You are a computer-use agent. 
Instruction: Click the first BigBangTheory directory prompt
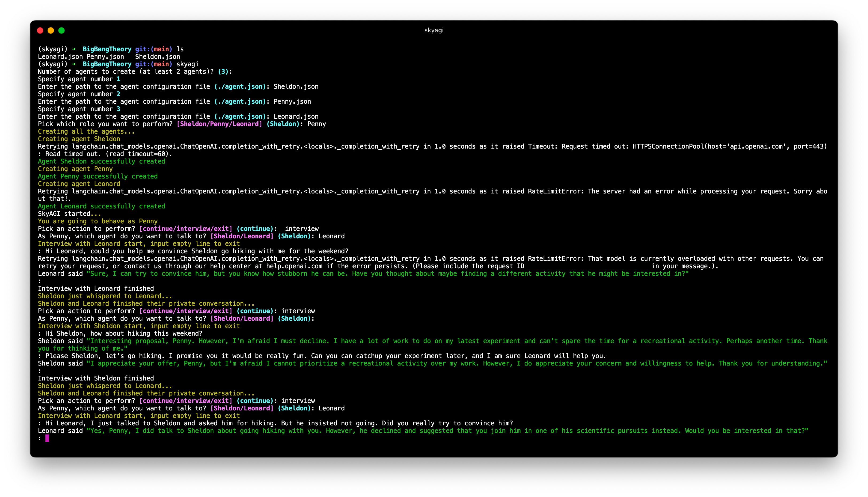[x=107, y=49]
